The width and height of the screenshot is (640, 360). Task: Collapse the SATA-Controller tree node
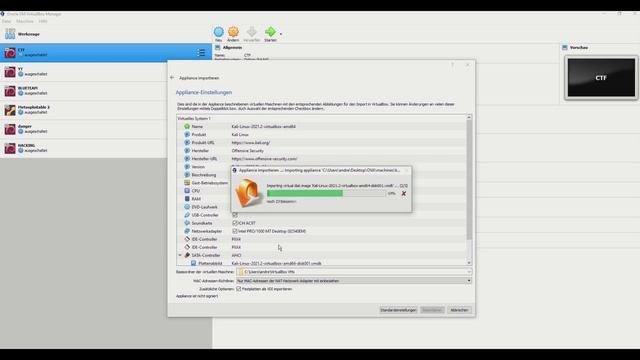click(180, 255)
